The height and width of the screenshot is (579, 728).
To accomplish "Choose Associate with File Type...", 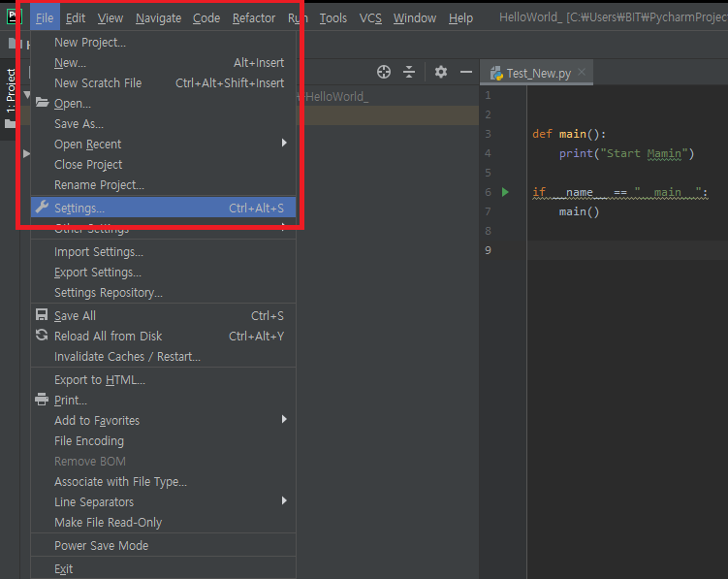I will (163, 482).
